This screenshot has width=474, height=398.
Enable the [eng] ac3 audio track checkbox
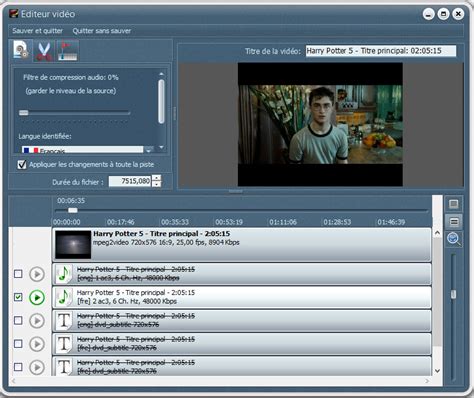18,274
